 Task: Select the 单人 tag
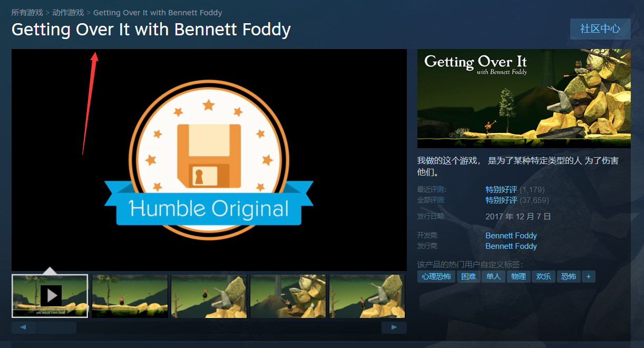(494, 276)
